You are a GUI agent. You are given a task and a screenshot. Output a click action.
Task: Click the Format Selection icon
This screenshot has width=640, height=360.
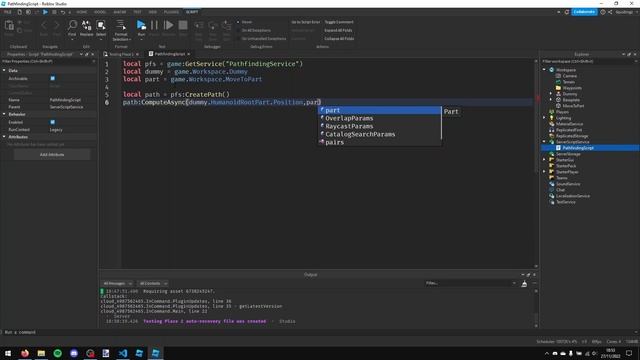pyautogui.click(x=121, y=25)
